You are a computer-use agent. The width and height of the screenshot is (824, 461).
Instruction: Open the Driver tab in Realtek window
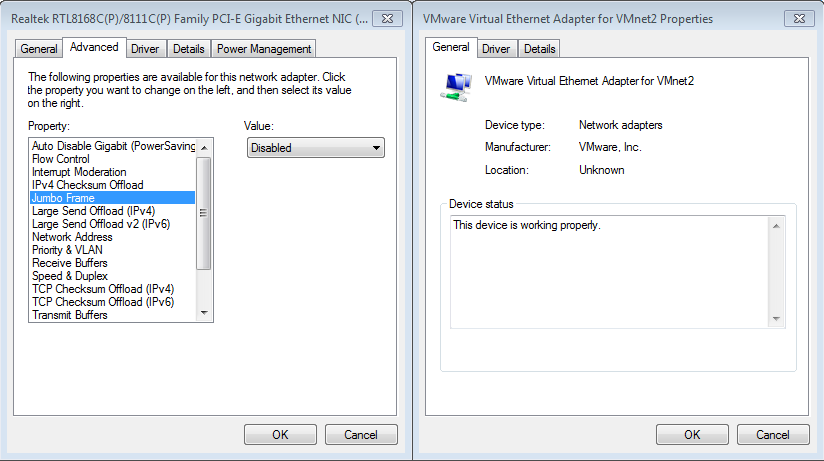coord(145,49)
